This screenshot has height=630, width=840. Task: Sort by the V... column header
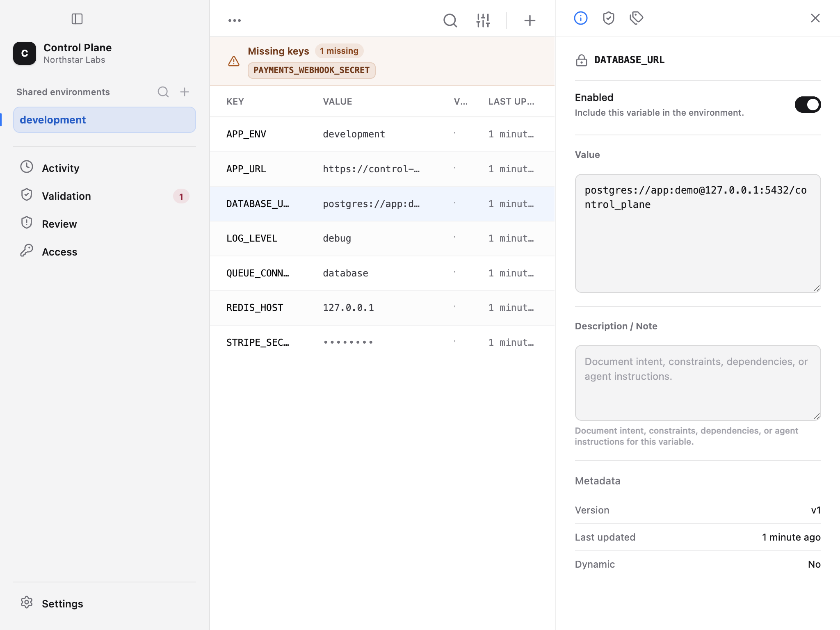(461, 101)
